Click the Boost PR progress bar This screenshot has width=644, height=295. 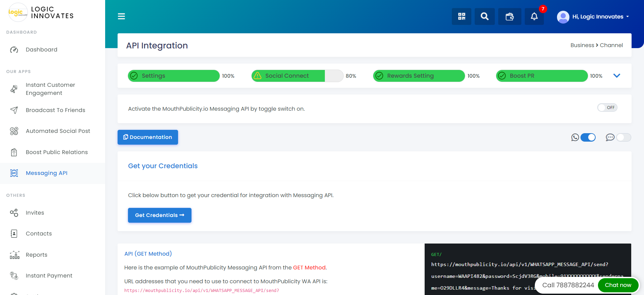[x=542, y=76]
